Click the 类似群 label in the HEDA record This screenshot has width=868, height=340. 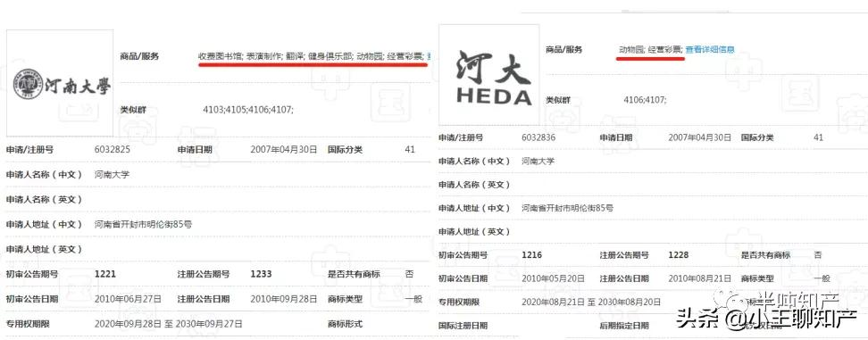(x=558, y=100)
